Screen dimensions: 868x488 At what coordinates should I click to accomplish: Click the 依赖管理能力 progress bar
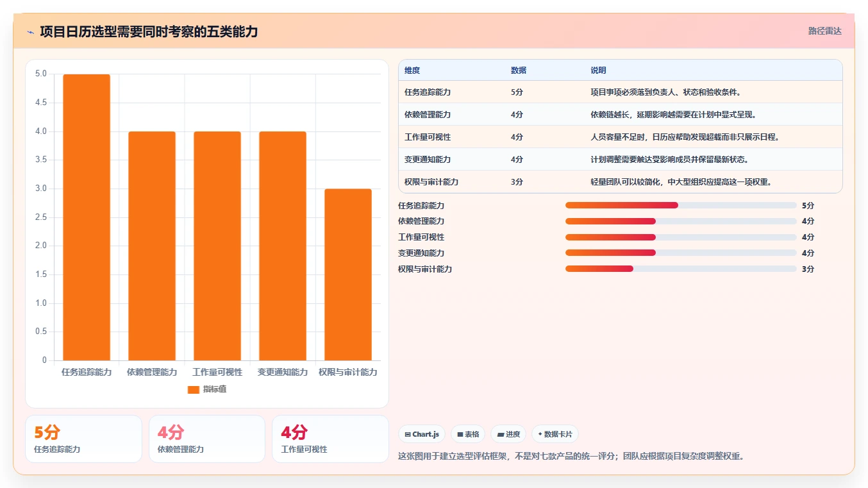pyautogui.click(x=681, y=221)
